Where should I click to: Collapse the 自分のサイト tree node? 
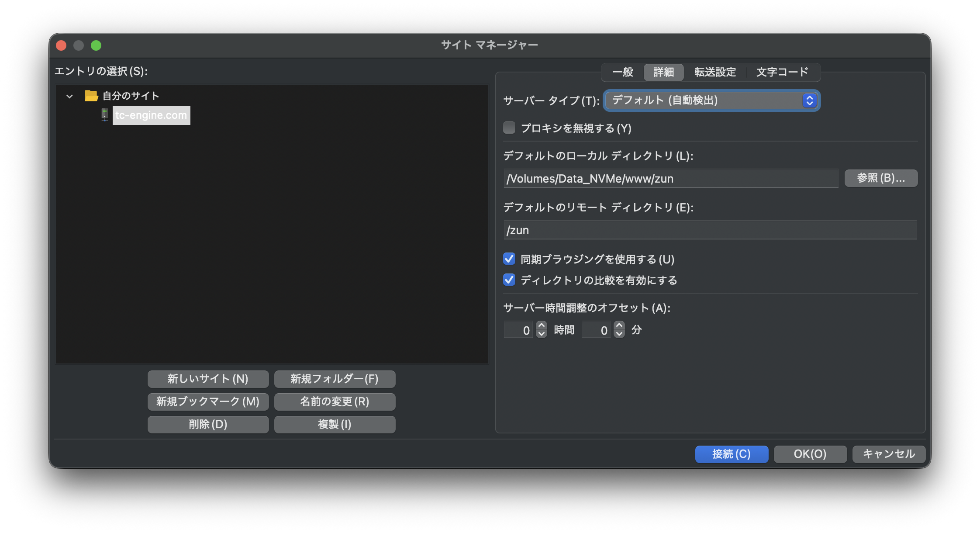tap(69, 96)
